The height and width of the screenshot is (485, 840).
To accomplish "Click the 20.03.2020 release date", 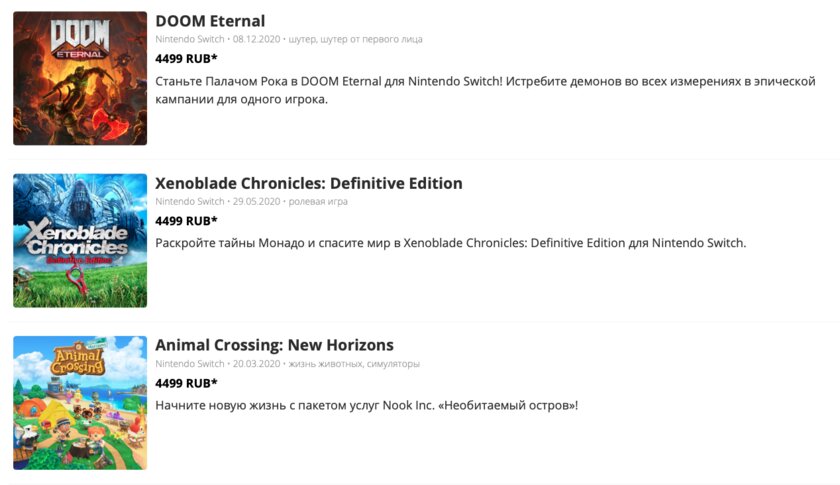I will point(257,364).
